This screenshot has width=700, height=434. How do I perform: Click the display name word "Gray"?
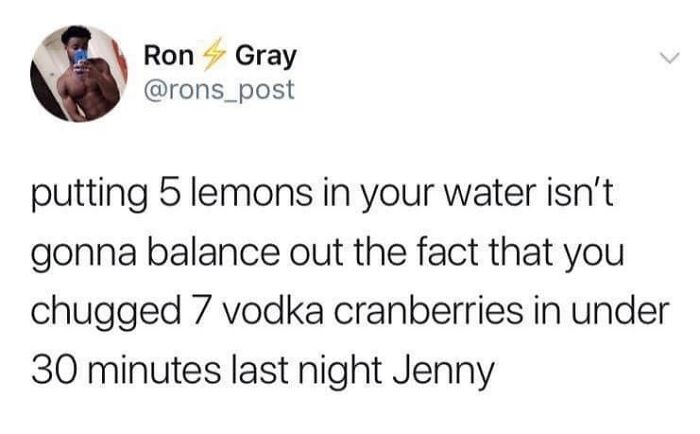click(266, 57)
